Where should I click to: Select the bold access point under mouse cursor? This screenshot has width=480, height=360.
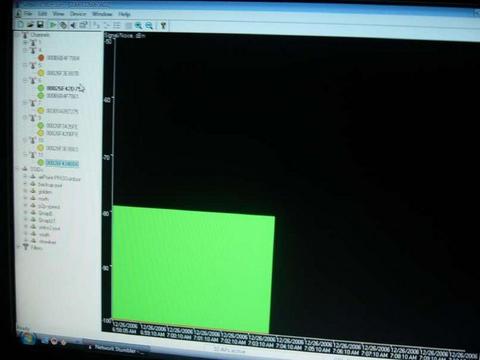64,88
